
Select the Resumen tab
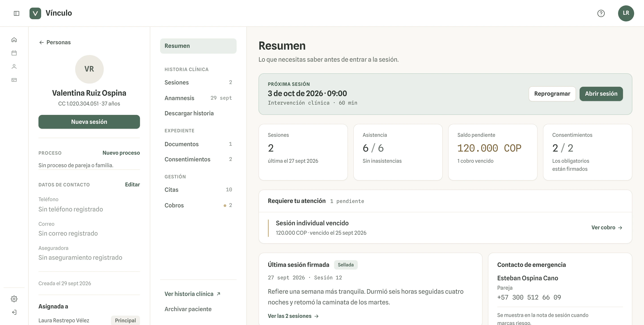pos(198,46)
